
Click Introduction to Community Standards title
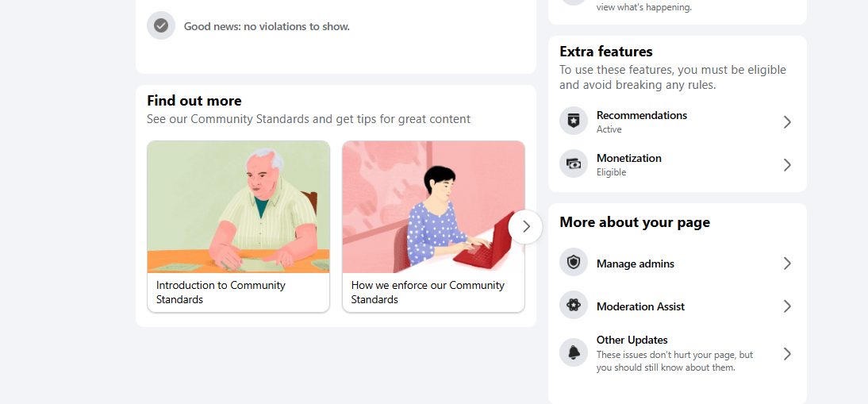tap(221, 292)
